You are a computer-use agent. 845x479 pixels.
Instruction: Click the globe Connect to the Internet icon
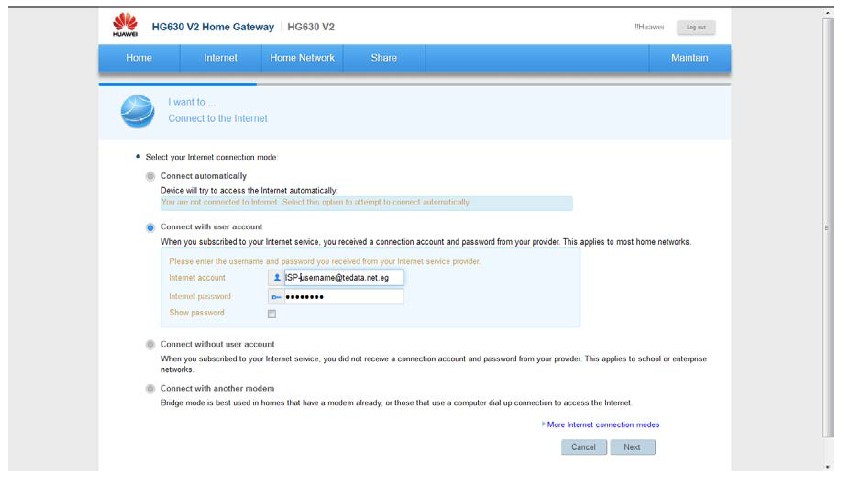(137, 112)
